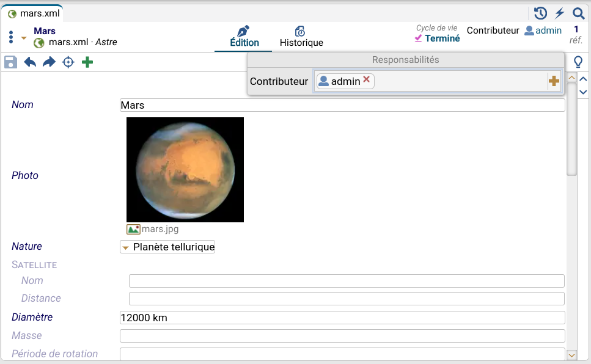591x364 pixels.
Task: Click the crosshair target icon
Action: point(68,62)
